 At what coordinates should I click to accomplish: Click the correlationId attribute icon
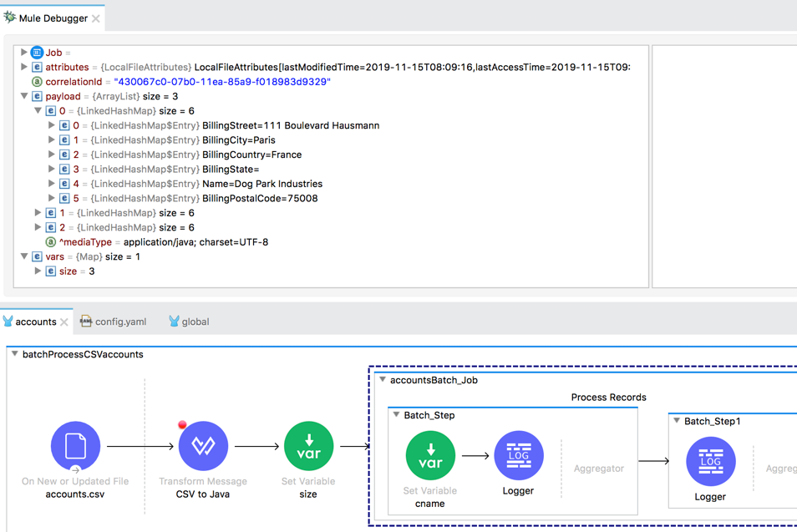pos(37,81)
